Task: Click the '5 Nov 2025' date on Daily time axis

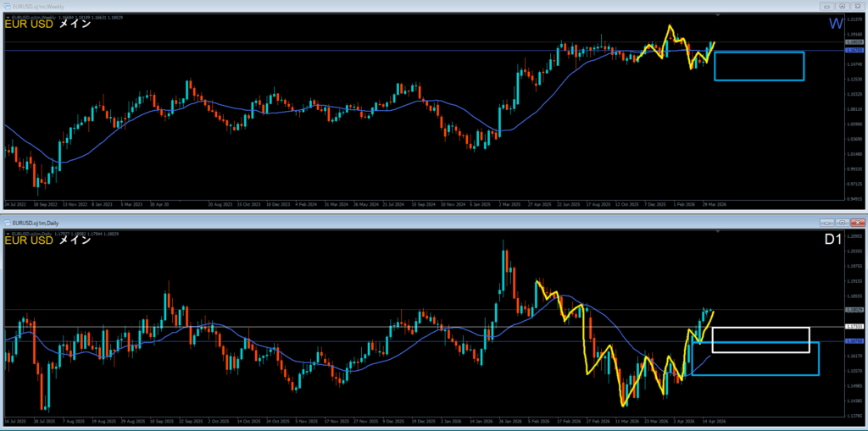Action: click(x=306, y=421)
